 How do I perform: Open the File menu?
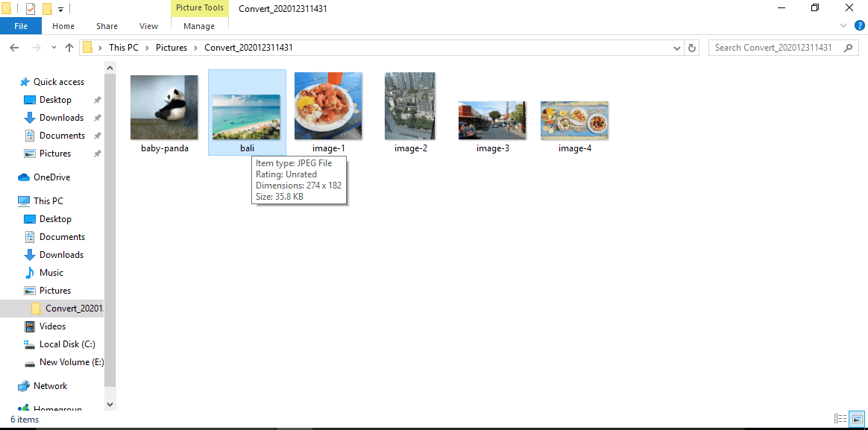coord(21,26)
